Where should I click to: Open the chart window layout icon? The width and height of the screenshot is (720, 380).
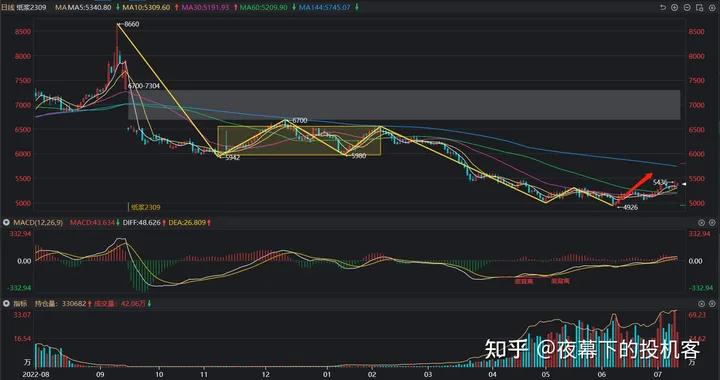[699, 7]
